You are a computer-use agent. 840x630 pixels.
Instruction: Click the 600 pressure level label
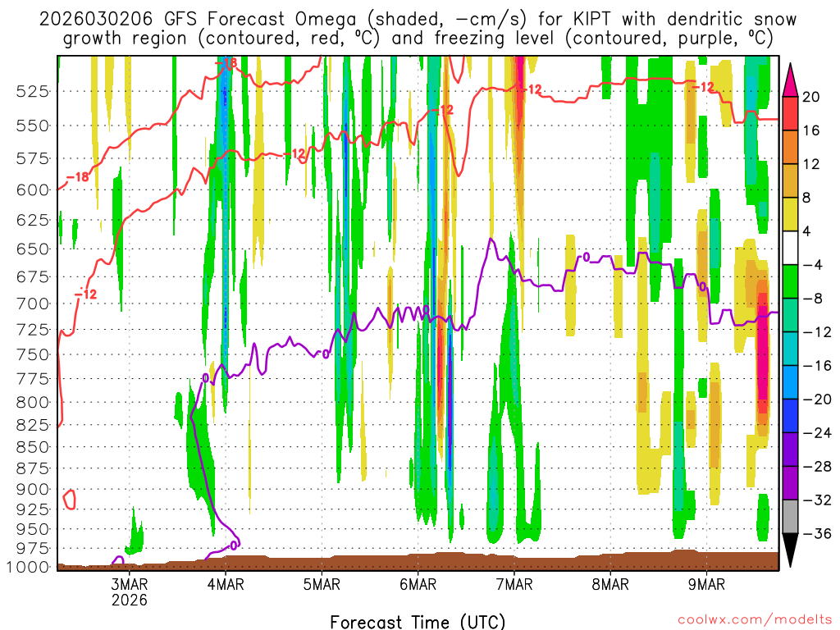(x=33, y=190)
